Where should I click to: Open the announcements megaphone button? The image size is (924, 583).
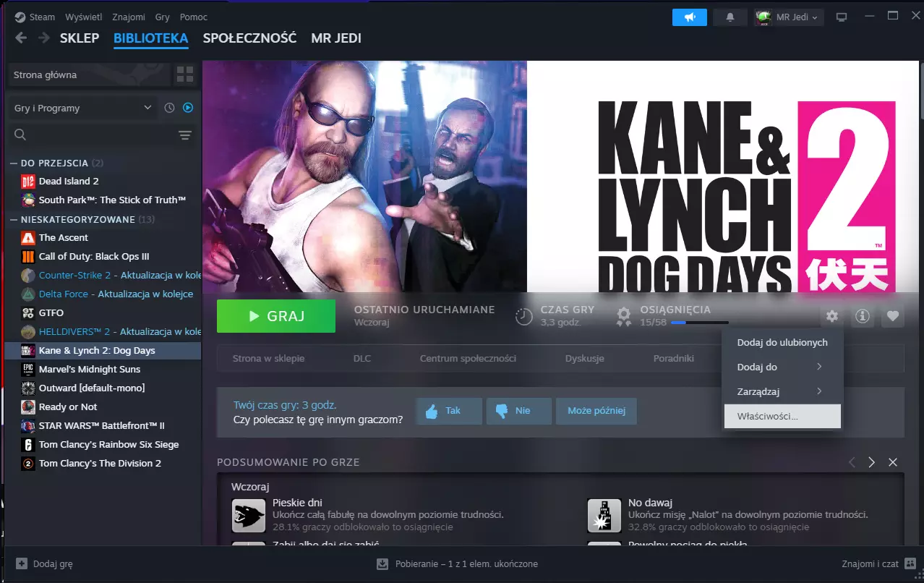pyautogui.click(x=688, y=17)
